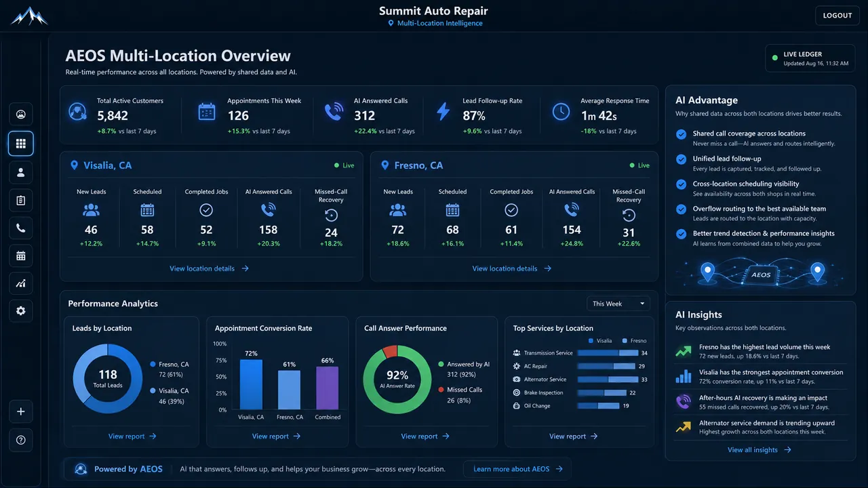Click the Overflow routing checkmark
The image size is (868, 488).
click(681, 209)
